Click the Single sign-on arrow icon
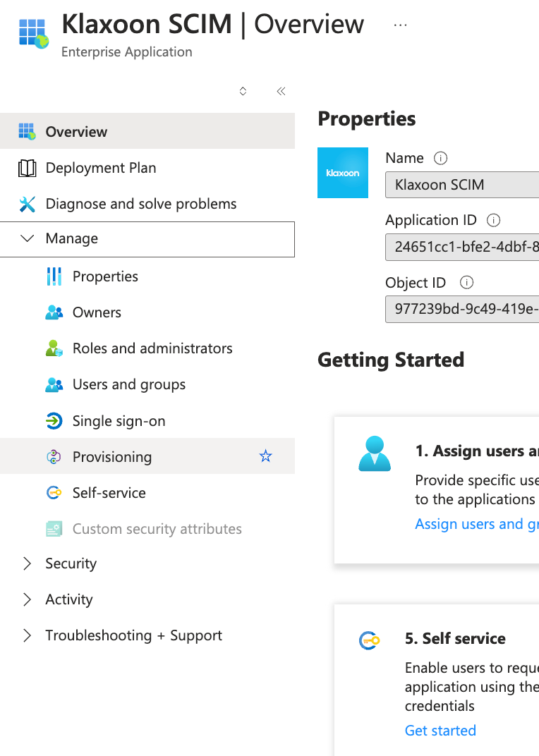Image resolution: width=539 pixels, height=756 pixels. 54,421
